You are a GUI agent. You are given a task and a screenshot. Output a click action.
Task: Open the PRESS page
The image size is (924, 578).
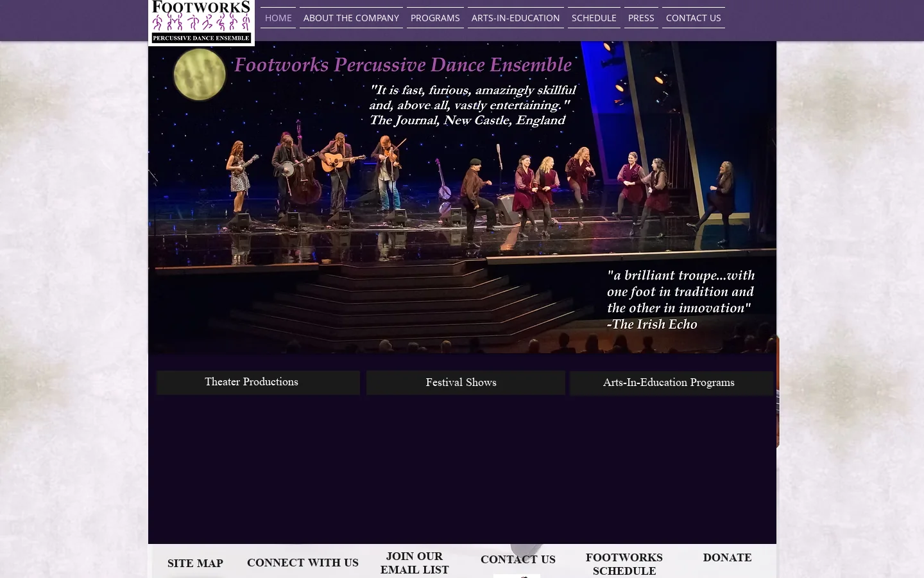pyautogui.click(x=641, y=18)
